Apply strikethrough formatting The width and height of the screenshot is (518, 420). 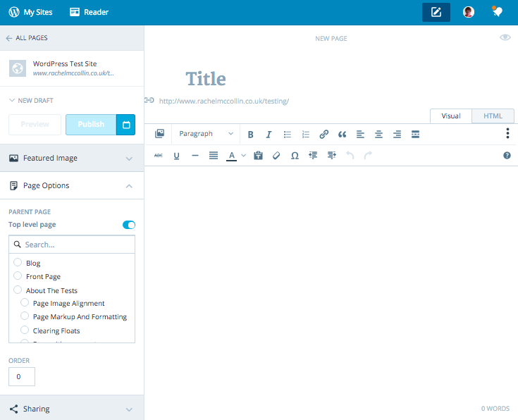pos(159,155)
